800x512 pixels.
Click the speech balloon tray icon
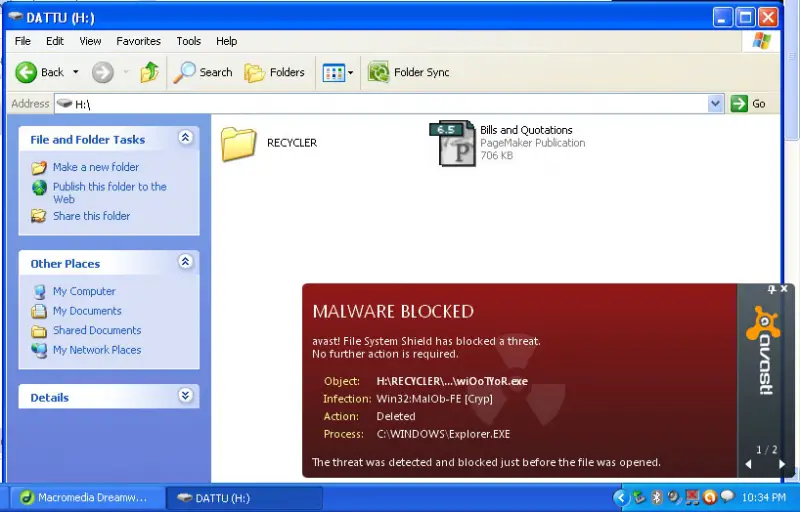(x=727, y=496)
